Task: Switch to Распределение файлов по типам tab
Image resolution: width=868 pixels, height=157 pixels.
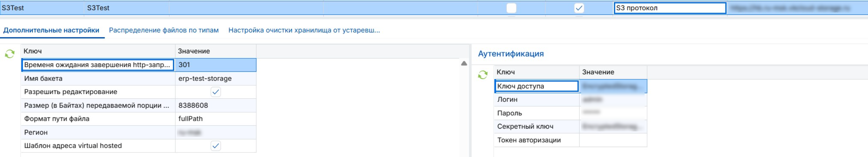Action: coord(163,30)
